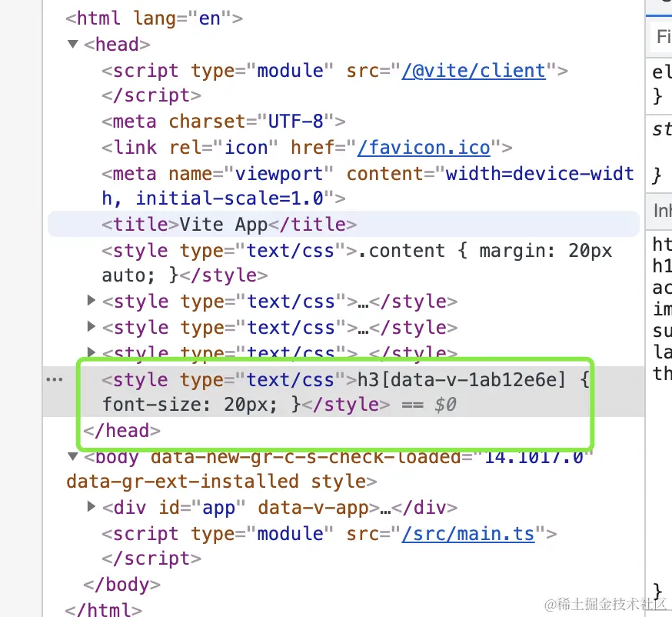Open the /favicon.ico link

pos(424,148)
